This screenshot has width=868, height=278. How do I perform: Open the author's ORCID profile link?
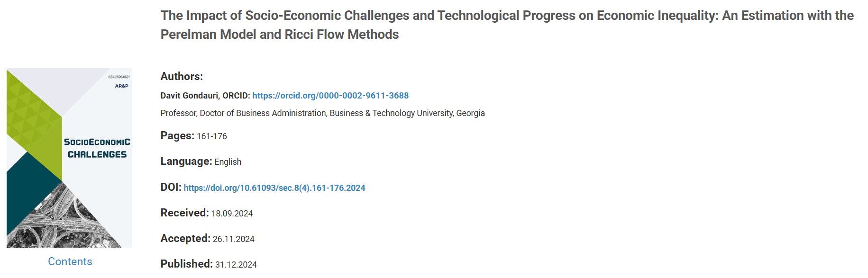click(330, 96)
